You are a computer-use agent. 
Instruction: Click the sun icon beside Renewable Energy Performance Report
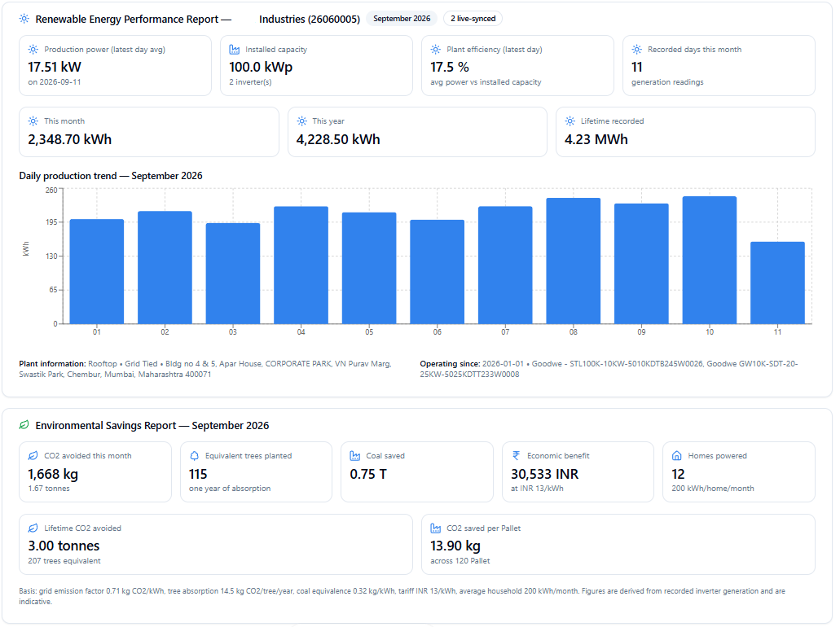click(x=24, y=19)
